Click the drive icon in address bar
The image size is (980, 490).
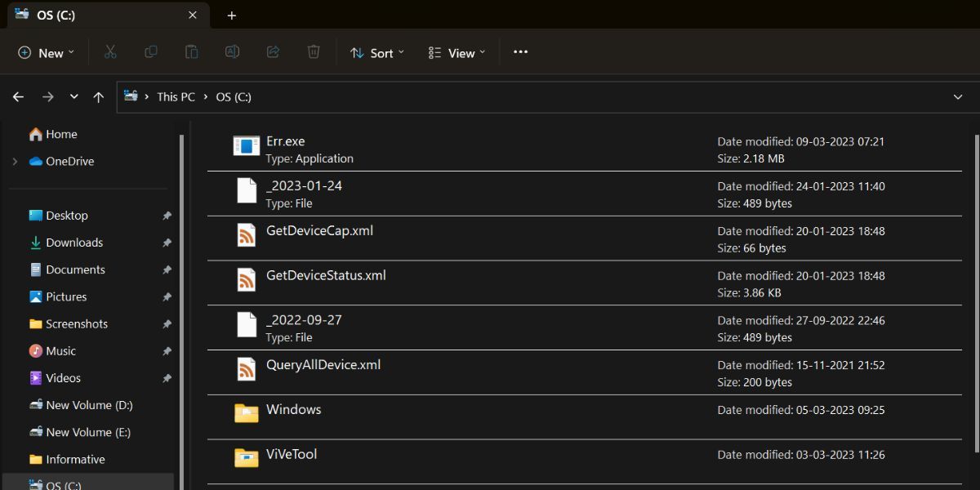[x=131, y=96]
